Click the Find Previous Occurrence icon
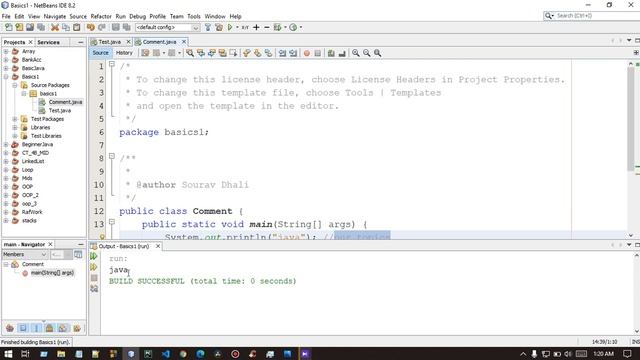 [201, 53]
